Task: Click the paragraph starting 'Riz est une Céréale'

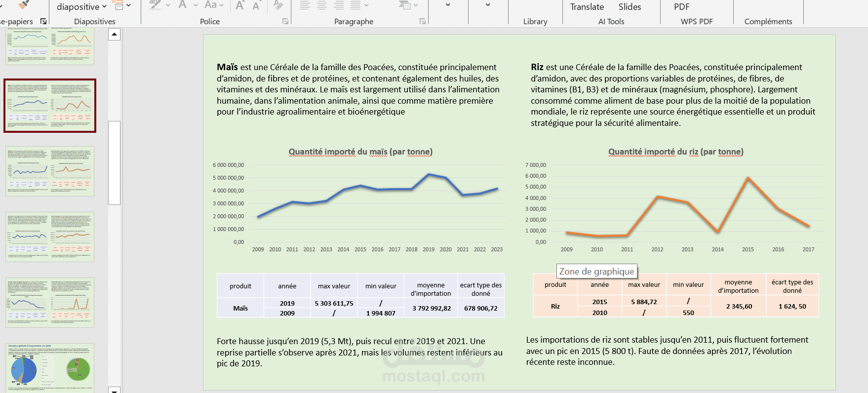Action: tap(673, 95)
